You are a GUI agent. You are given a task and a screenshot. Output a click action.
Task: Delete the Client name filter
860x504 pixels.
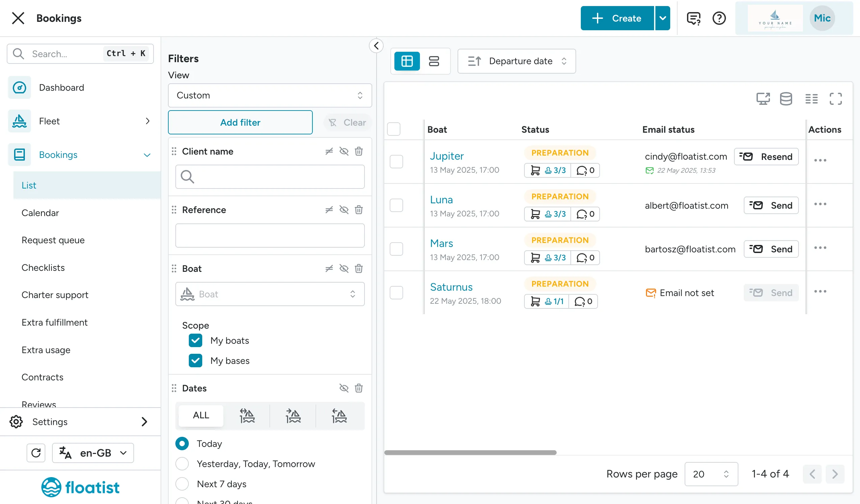tap(359, 151)
